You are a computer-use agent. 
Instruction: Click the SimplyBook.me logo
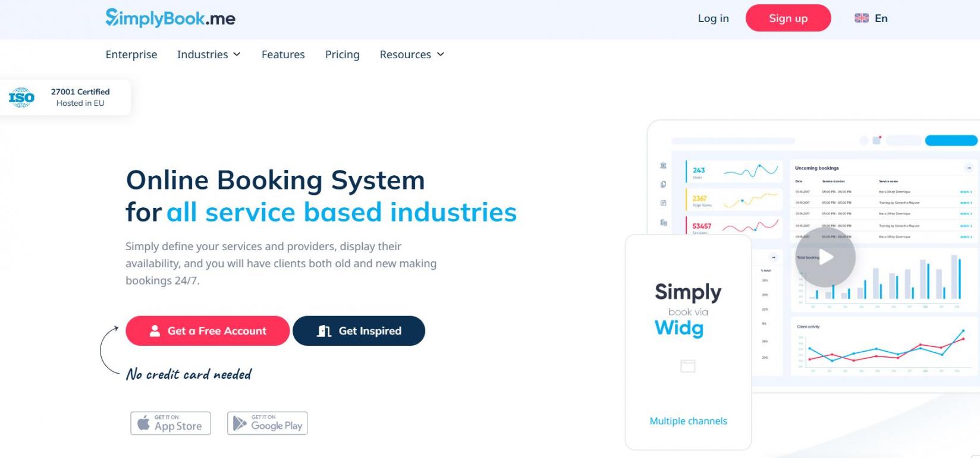click(171, 18)
